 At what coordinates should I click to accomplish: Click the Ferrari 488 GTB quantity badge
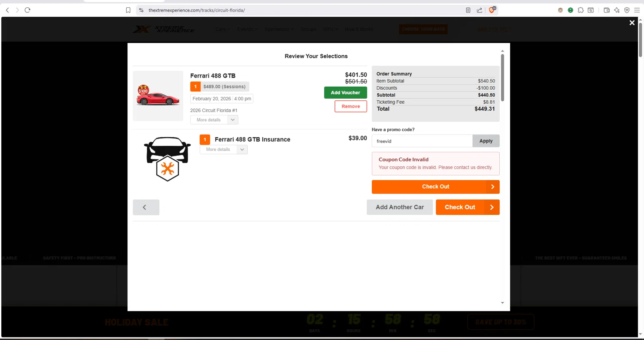pyautogui.click(x=195, y=87)
